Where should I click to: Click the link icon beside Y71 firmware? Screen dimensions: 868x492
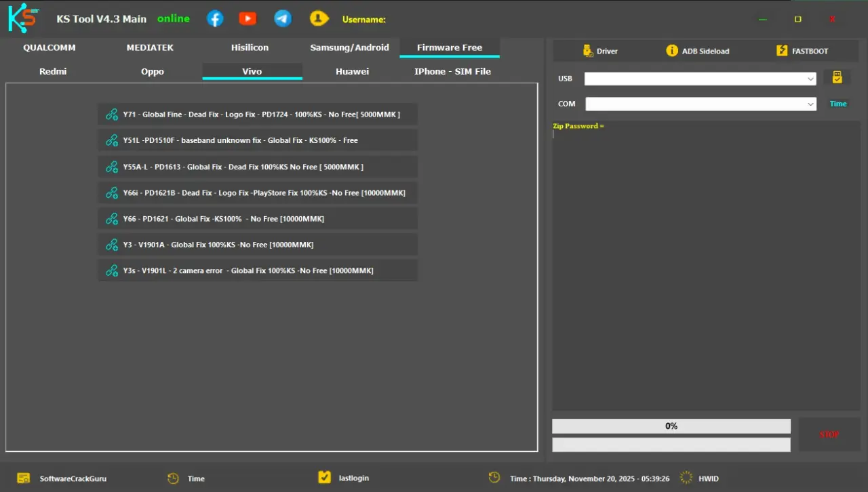coord(112,115)
